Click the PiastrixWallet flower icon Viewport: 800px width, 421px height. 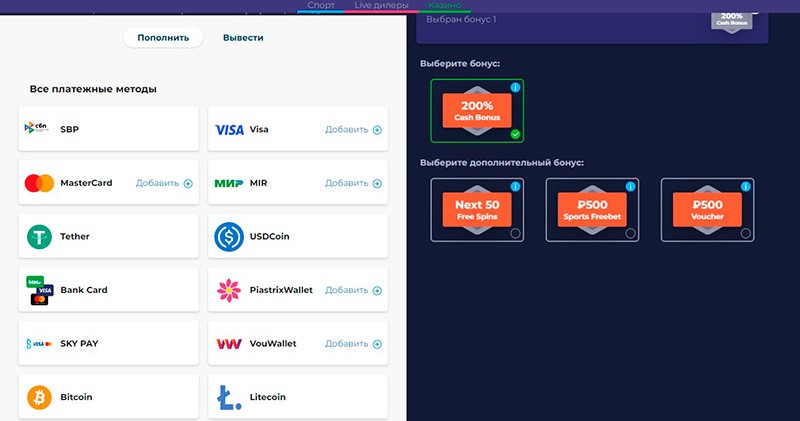[229, 290]
